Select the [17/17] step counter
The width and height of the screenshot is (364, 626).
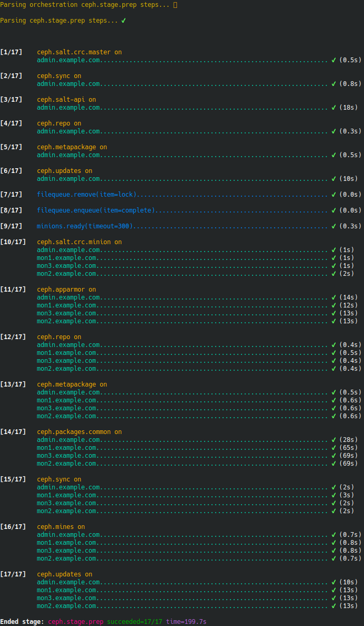point(13,574)
